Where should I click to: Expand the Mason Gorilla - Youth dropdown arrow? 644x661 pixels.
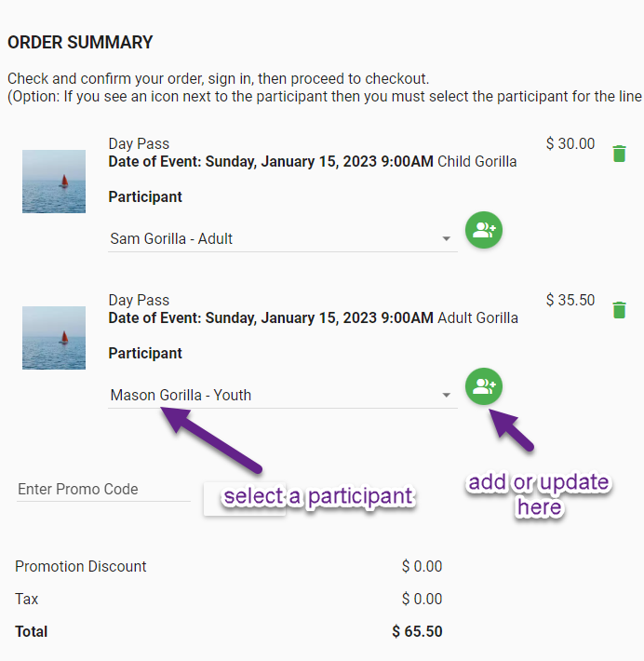click(446, 396)
